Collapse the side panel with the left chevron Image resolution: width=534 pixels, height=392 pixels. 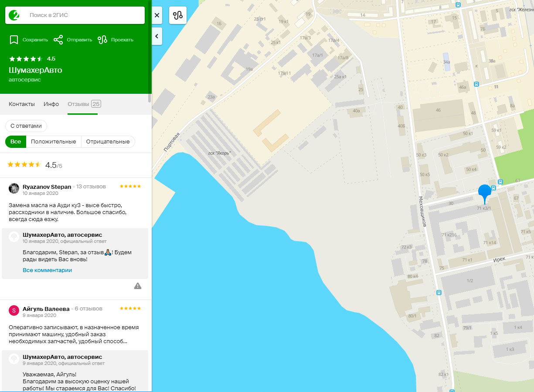click(x=157, y=36)
